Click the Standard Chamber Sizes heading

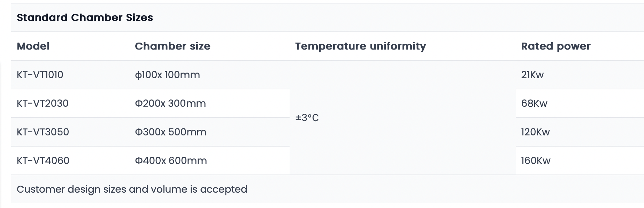(85, 17)
